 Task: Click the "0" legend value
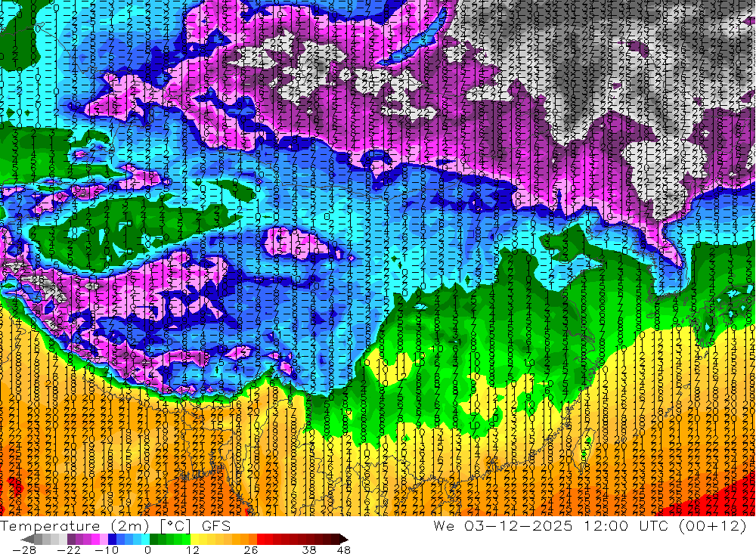tap(148, 549)
